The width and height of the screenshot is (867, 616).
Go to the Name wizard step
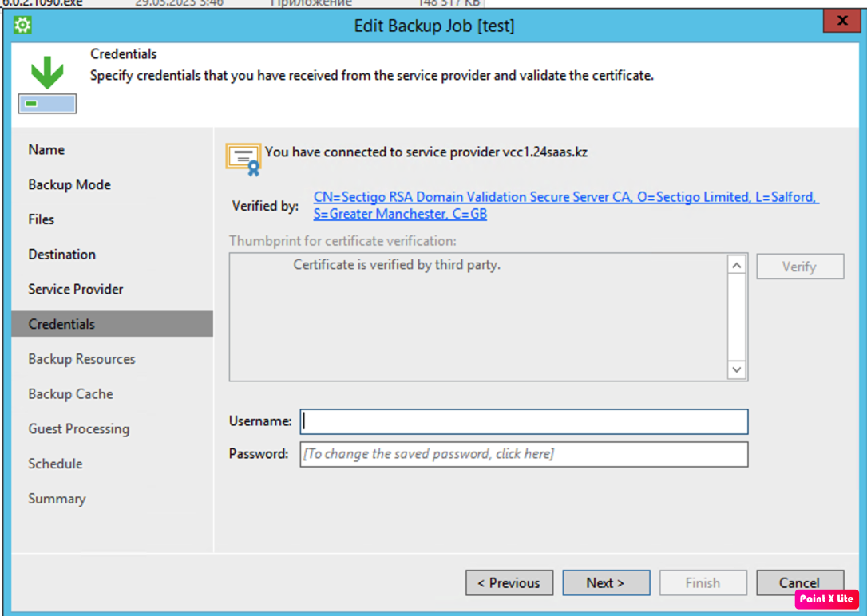tap(46, 150)
